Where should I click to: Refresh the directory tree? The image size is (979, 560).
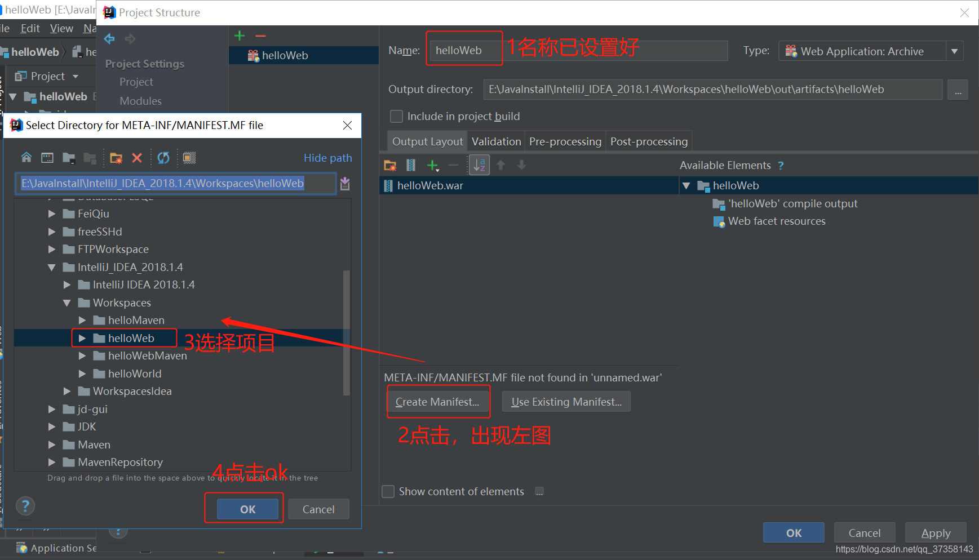point(163,158)
